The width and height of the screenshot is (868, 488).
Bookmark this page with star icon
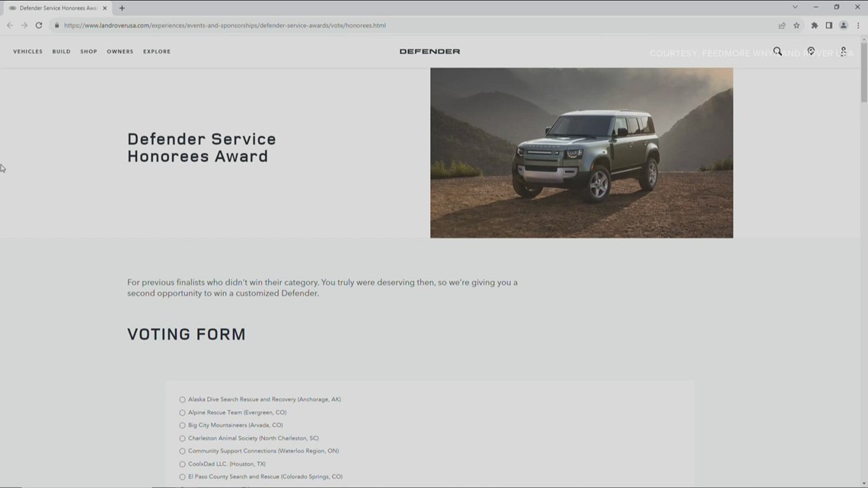click(796, 25)
